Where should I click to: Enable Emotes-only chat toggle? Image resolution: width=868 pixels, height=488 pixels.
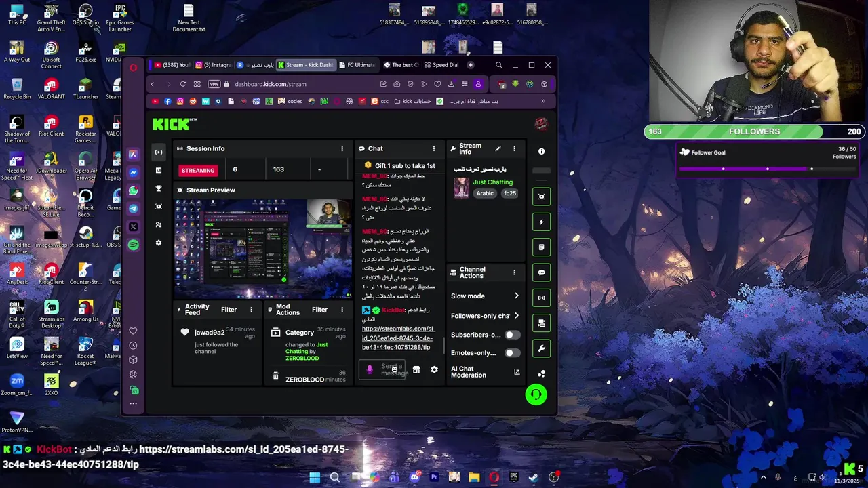pyautogui.click(x=513, y=353)
